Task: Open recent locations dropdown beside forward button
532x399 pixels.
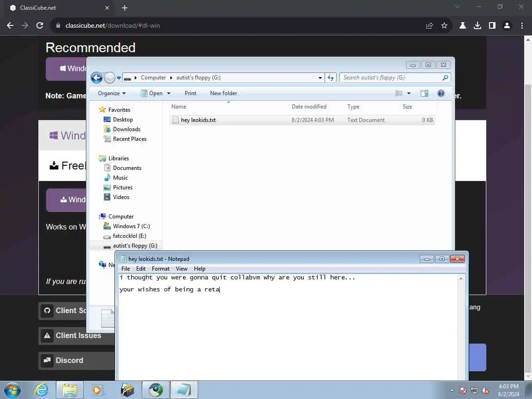Action: (x=119, y=78)
